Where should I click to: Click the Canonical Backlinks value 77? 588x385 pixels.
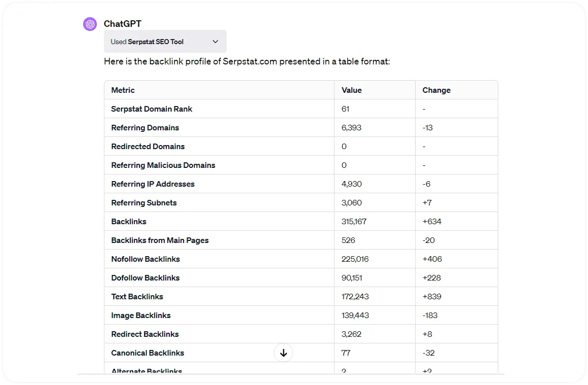tap(346, 353)
